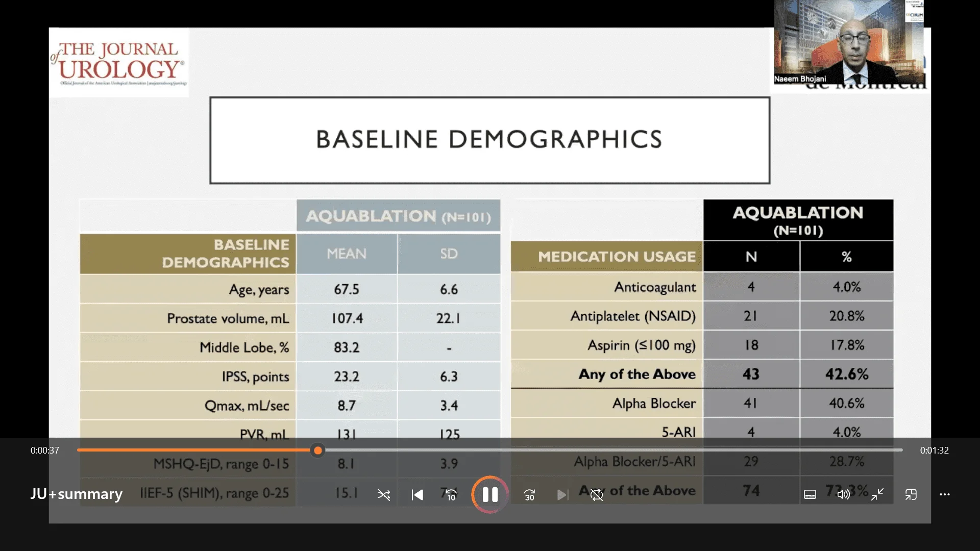Skip back 10 seconds
The height and width of the screenshot is (551, 980).
(451, 494)
